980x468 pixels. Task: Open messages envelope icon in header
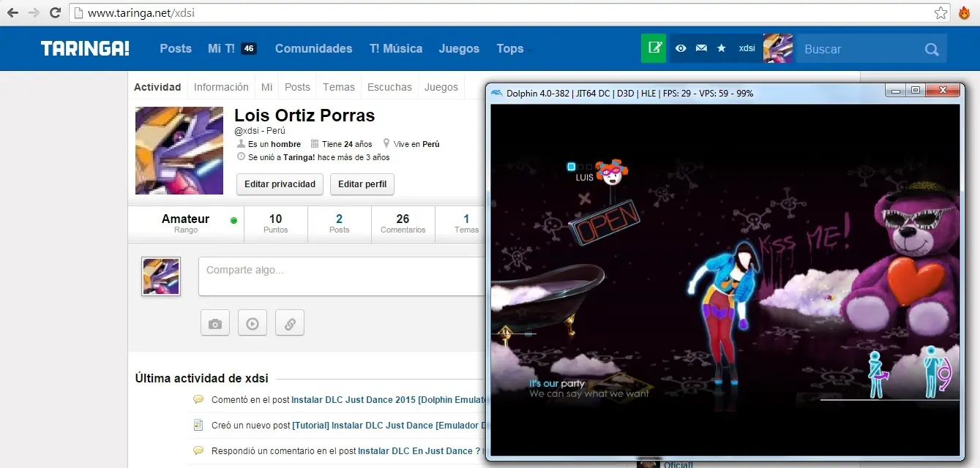(701, 48)
